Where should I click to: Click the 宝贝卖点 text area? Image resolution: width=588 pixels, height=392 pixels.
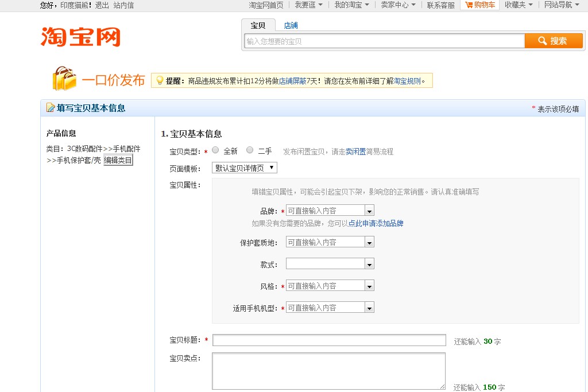point(329,371)
